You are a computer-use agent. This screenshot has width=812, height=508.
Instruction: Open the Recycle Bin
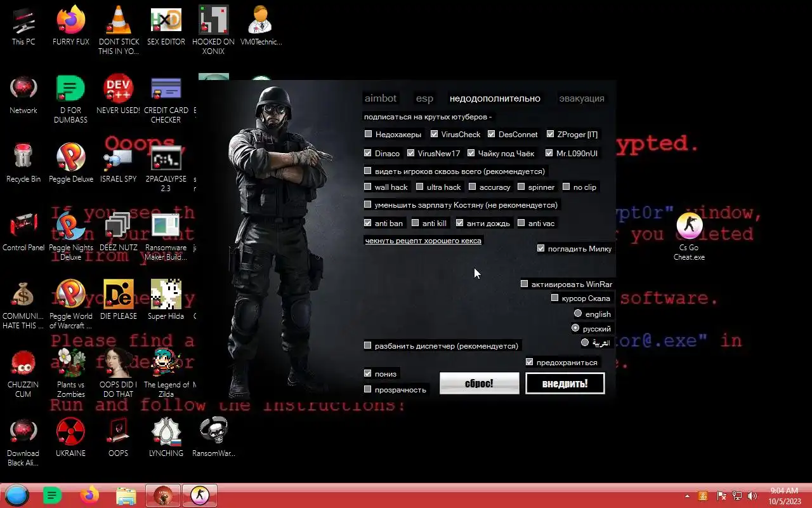23,164
